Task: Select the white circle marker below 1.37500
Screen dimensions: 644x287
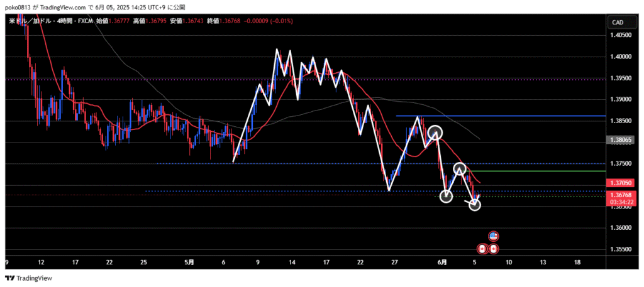Action: (x=460, y=168)
